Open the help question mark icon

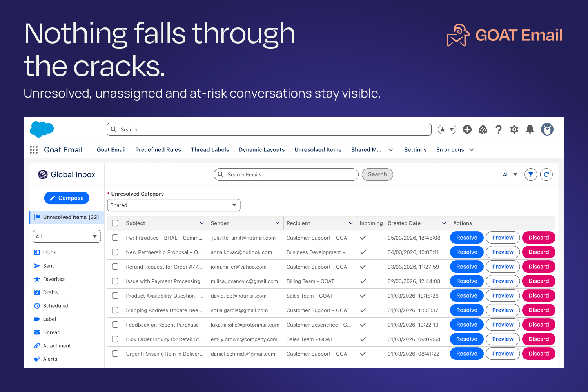499,129
